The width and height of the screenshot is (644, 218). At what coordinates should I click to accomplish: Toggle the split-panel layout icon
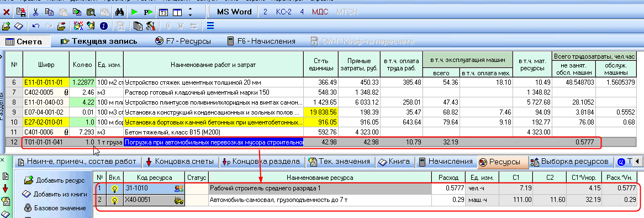177,12
